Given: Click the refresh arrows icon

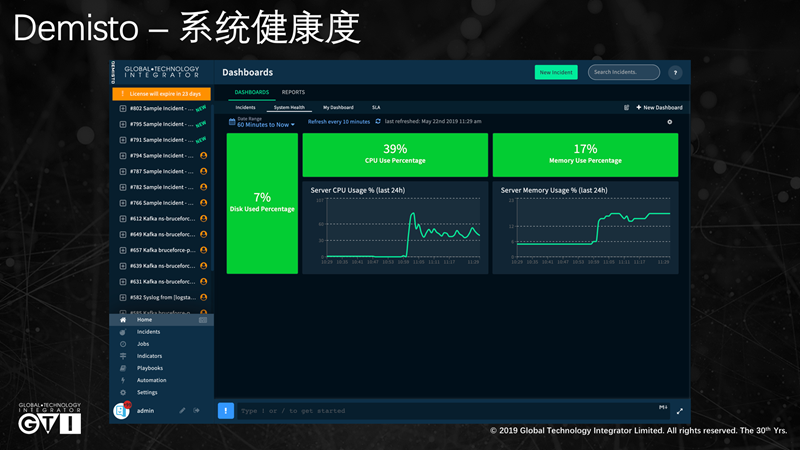Looking at the screenshot, I should click(x=378, y=121).
